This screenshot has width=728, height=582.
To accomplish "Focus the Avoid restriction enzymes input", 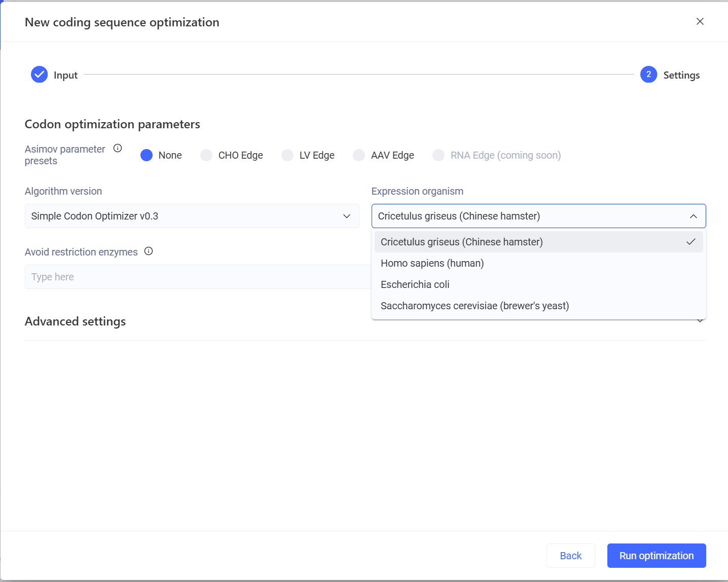I will coord(198,277).
